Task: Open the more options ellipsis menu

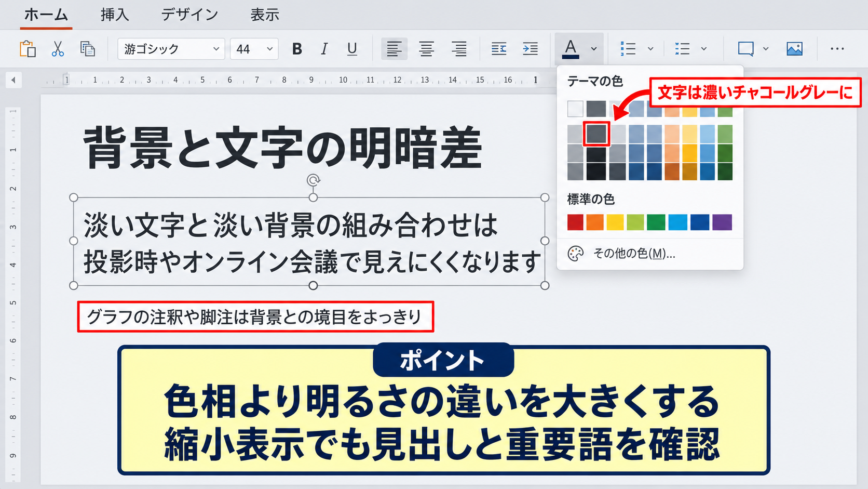Action: 837,49
